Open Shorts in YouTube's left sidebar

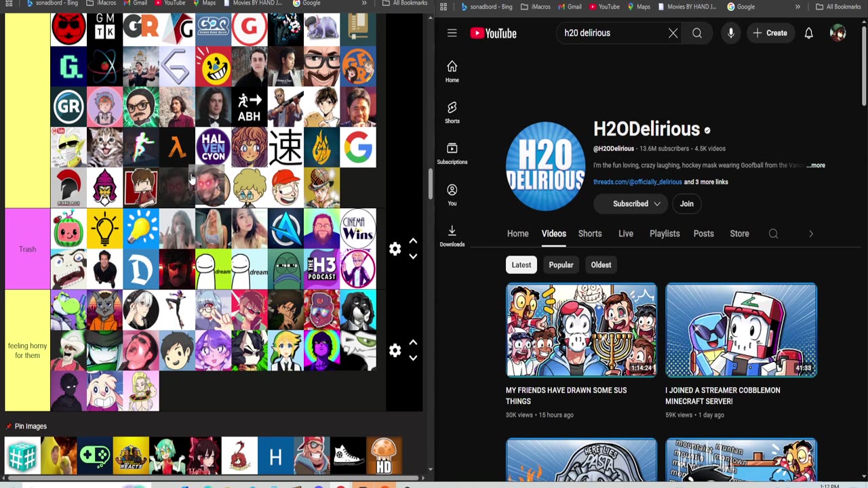452,112
